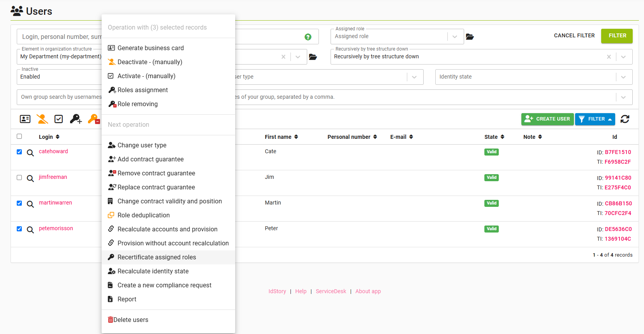Open the Identity state dropdown
Viewport: 644px width, 334px height.
click(623, 77)
